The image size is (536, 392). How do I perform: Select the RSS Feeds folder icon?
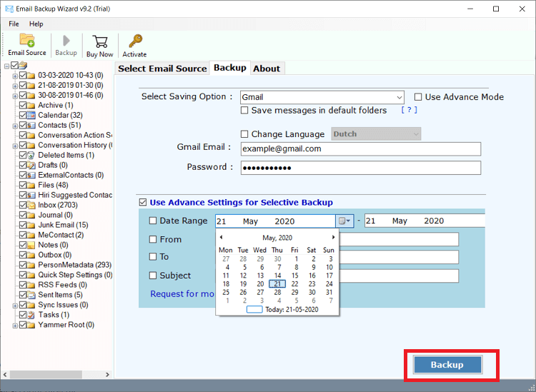[31, 285]
